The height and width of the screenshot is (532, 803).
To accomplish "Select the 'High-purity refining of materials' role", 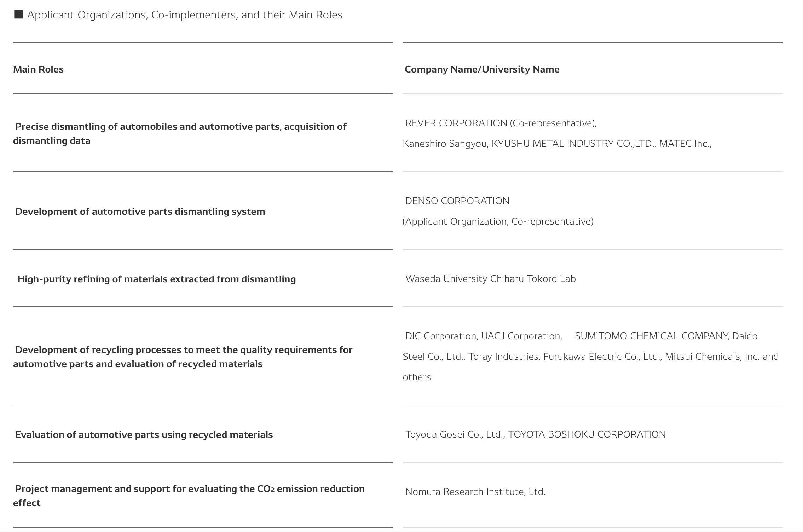I will [156, 279].
